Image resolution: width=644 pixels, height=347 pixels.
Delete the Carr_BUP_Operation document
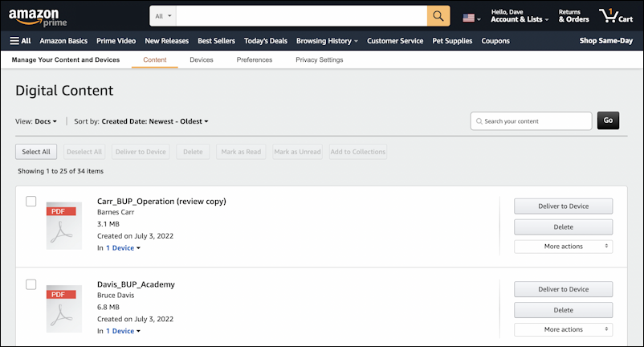[563, 227]
